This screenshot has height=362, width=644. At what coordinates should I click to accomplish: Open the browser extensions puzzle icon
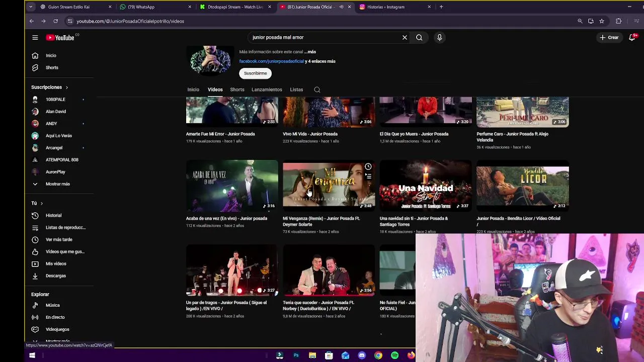(x=619, y=21)
